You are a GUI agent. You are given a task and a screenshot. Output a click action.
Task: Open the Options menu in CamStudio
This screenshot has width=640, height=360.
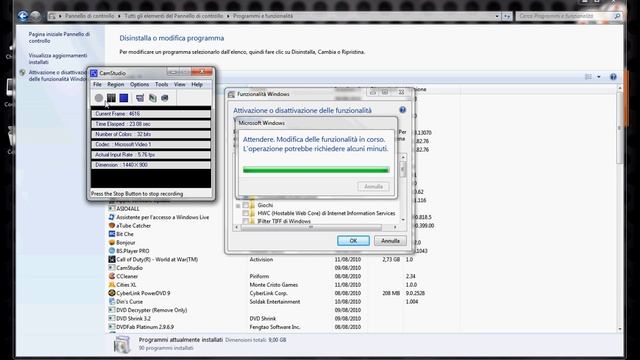click(x=140, y=84)
